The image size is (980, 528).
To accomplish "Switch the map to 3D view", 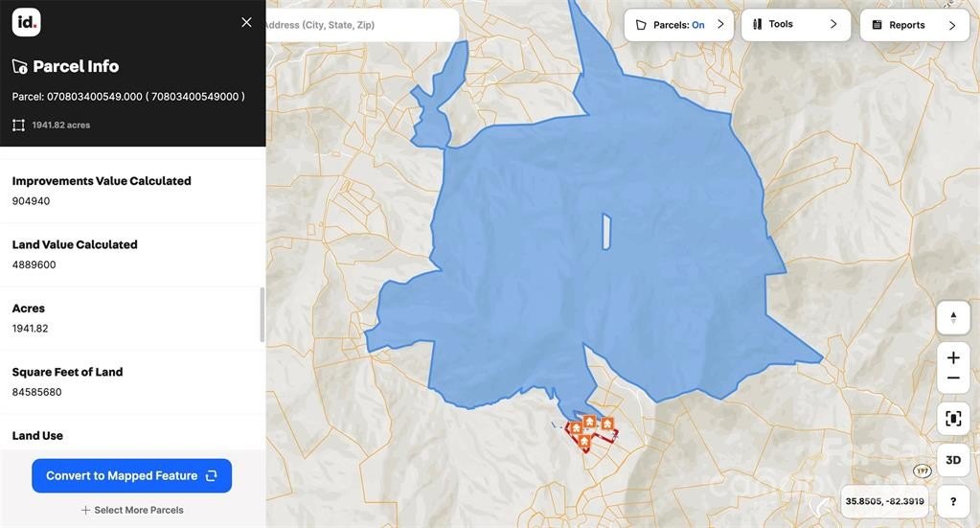I will click(x=953, y=460).
